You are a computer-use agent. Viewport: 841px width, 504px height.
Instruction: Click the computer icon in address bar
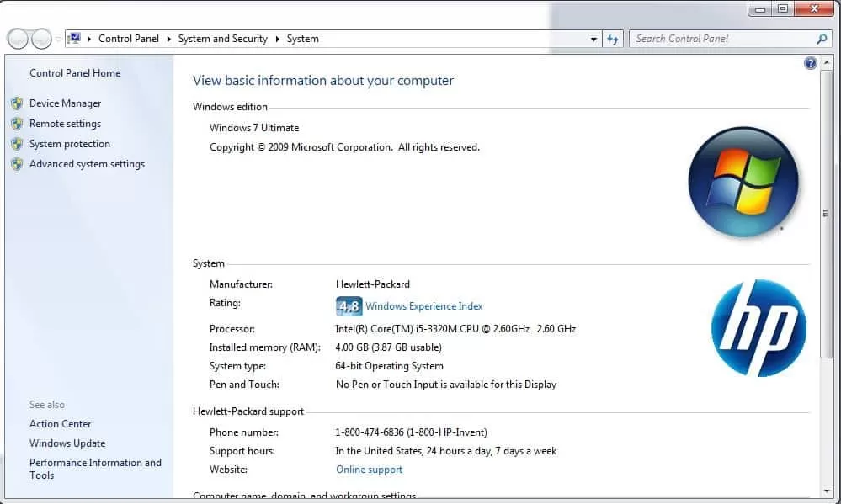coord(75,39)
